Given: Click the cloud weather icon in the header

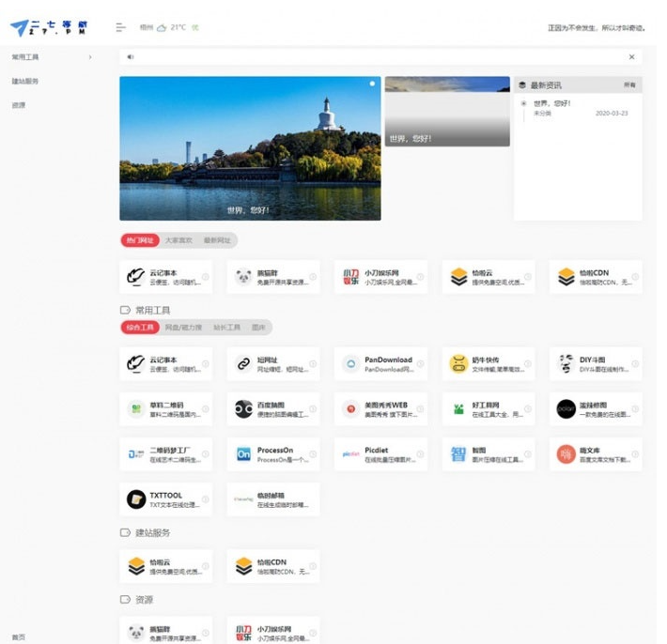Looking at the screenshot, I should pyautogui.click(x=162, y=28).
